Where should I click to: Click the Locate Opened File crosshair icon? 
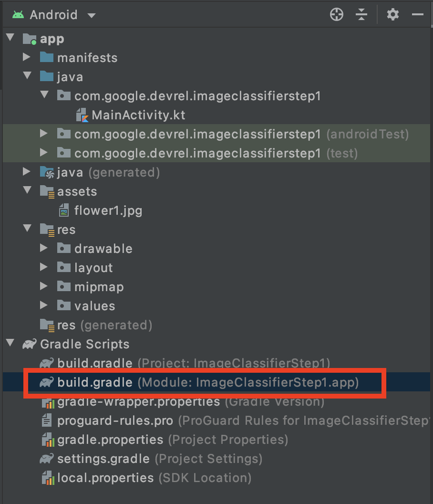336,14
